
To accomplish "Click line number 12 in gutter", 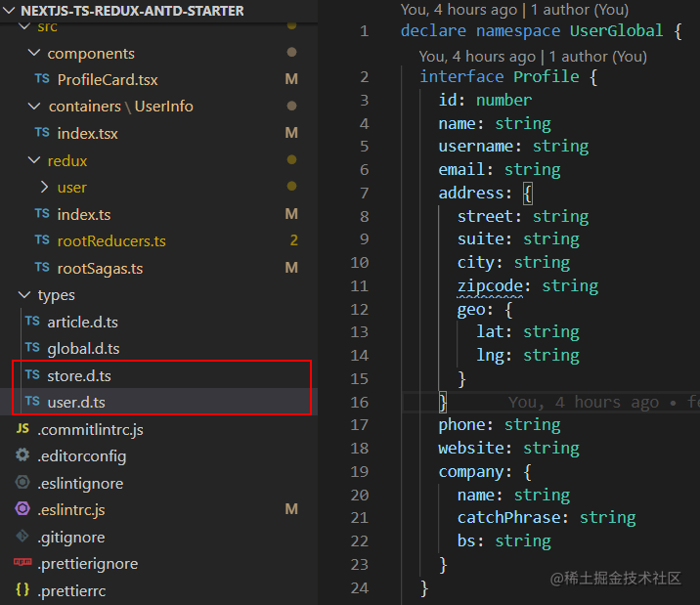I will pyautogui.click(x=360, y=309).
